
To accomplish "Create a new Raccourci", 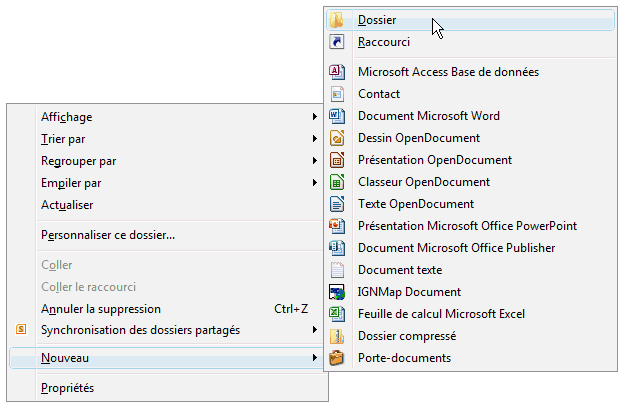I will (470, 42).
